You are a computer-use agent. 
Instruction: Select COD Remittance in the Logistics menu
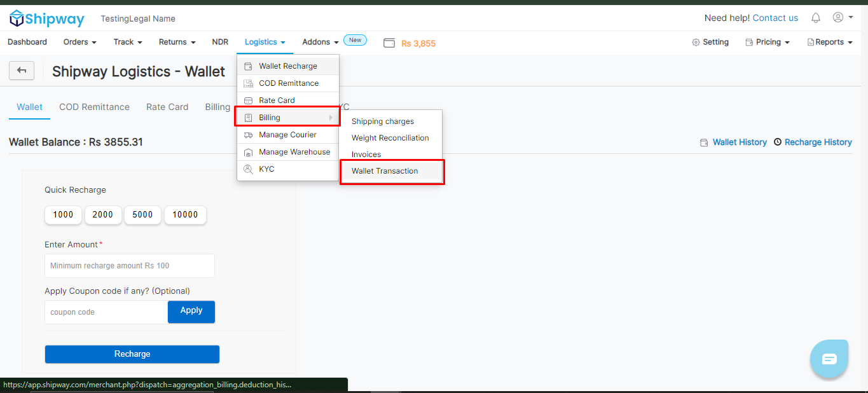288,83
